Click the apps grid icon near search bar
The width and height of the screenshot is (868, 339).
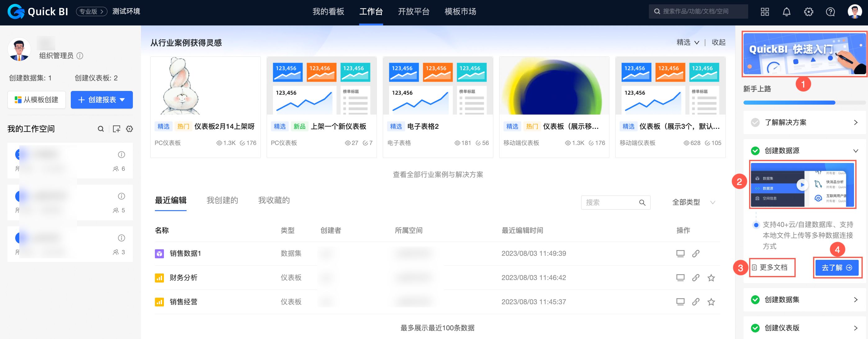click(765, 12)
